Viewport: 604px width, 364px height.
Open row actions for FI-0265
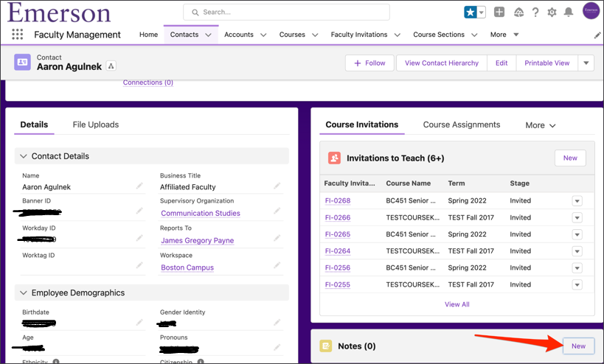(577, 234)
